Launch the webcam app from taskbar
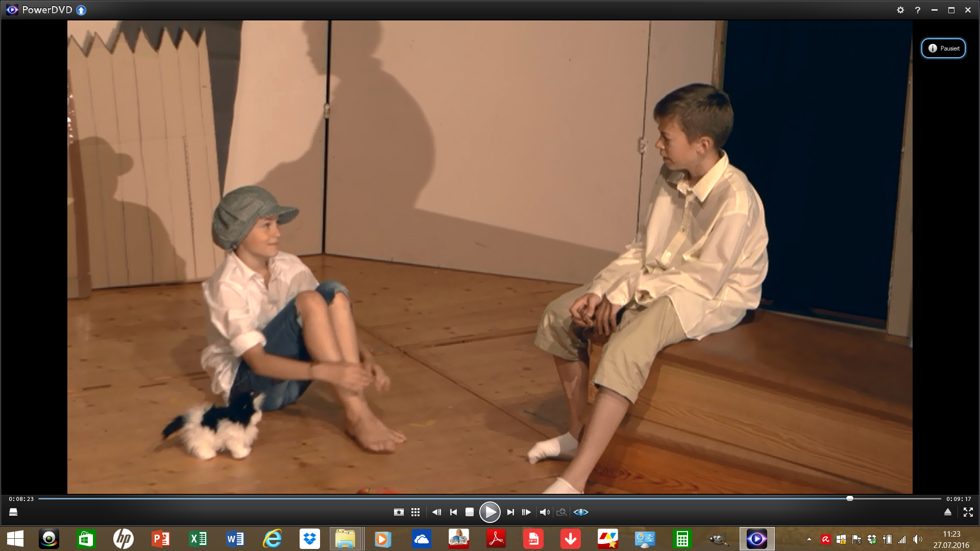The image size is (980, 551). pos(49,539)
